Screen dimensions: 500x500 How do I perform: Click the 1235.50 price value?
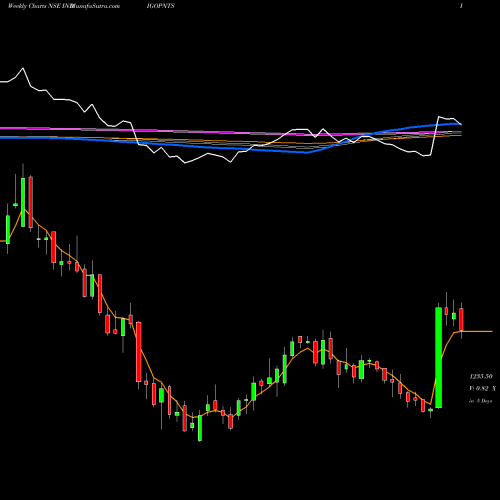coord(481,376)
